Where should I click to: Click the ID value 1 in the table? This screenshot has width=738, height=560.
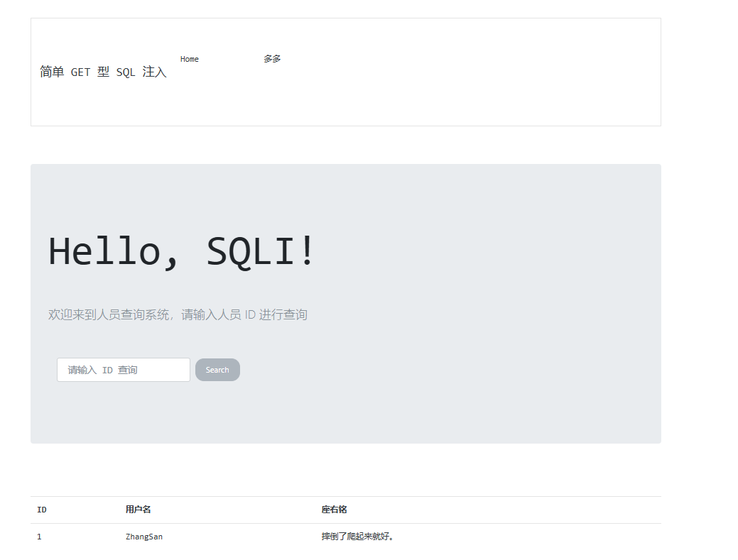pos(39,537)
